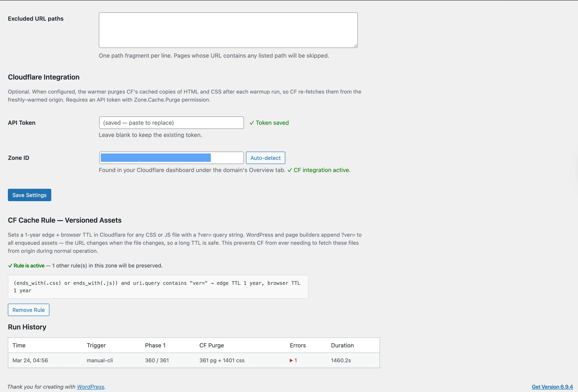This screenshot has height=392, width=578.
Task: Open the WordPress link in the footer
Action: (90, 387)
